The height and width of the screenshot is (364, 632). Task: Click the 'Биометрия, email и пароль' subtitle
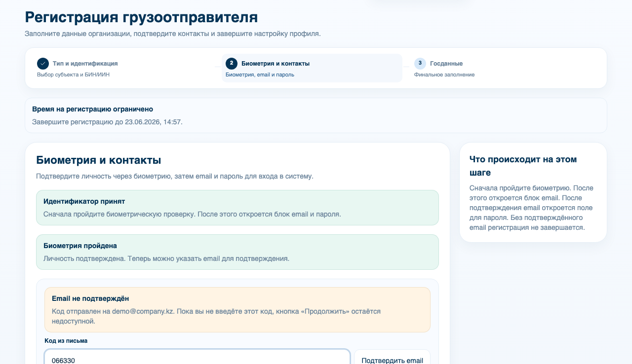point(260,74)
